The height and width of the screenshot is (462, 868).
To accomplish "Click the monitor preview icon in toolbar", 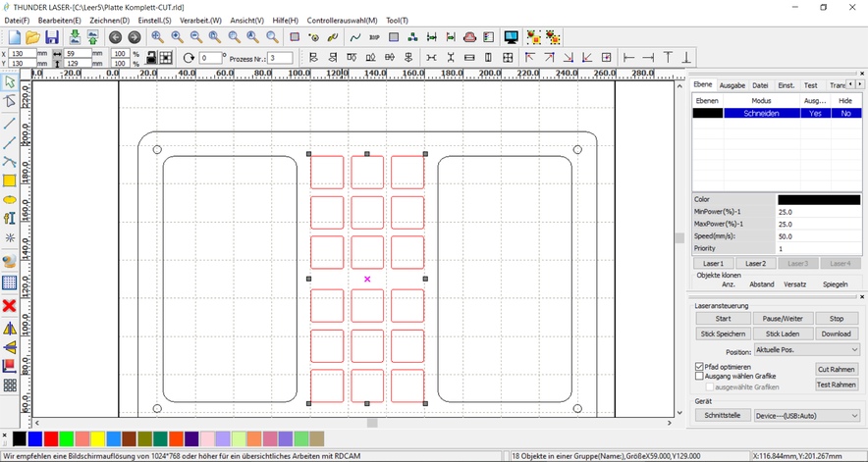I will [x=511, y=37].
